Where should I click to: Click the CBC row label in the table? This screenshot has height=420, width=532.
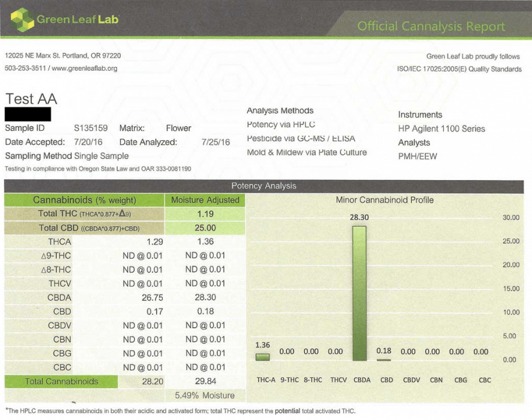[x=62, y=367]
